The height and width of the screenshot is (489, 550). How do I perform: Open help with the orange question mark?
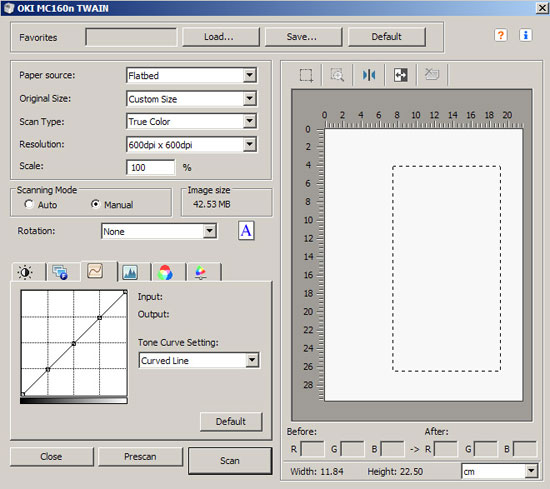(x=501, y=35)
